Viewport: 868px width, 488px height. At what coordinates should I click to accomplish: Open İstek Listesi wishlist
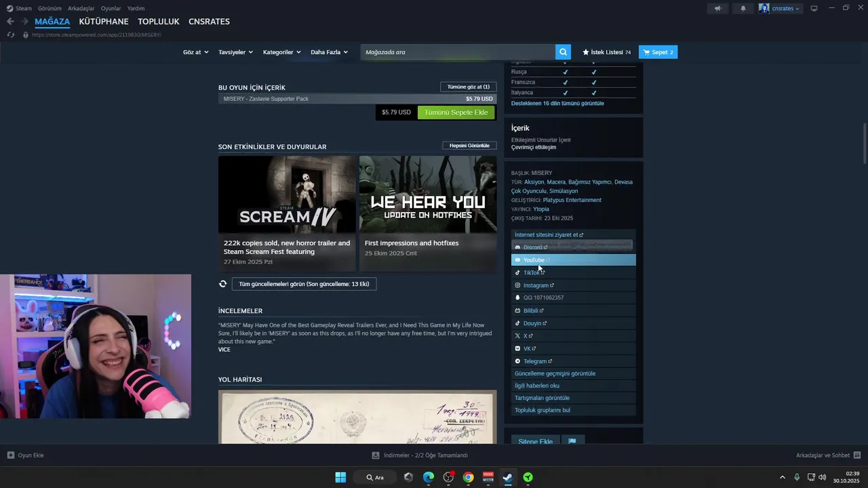coord(607,52)
